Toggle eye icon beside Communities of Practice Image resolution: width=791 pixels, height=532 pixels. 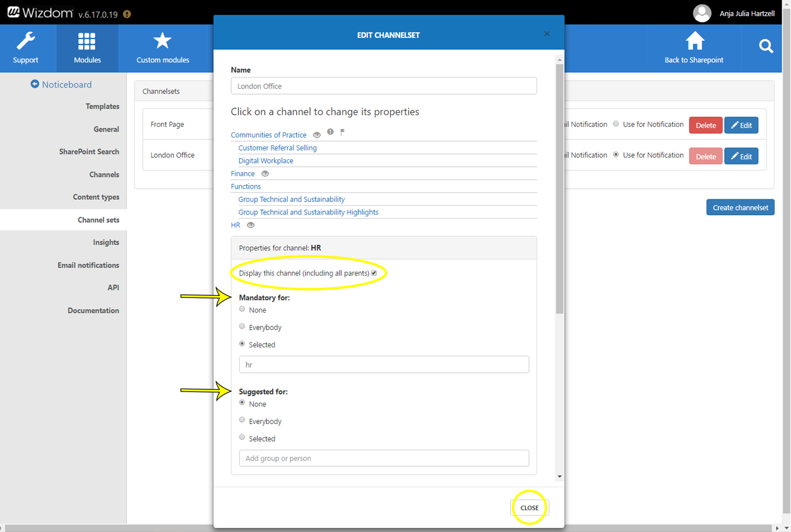tap(317, 135)
